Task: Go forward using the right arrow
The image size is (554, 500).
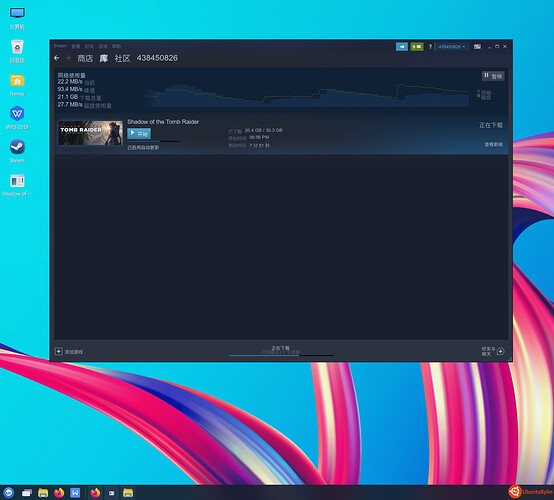Action: (x=68, y=58)
